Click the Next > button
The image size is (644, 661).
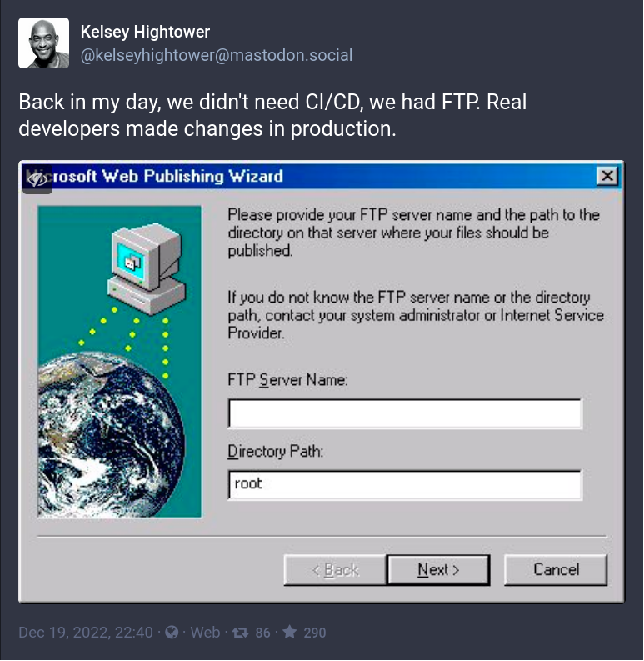coord(438,570)
